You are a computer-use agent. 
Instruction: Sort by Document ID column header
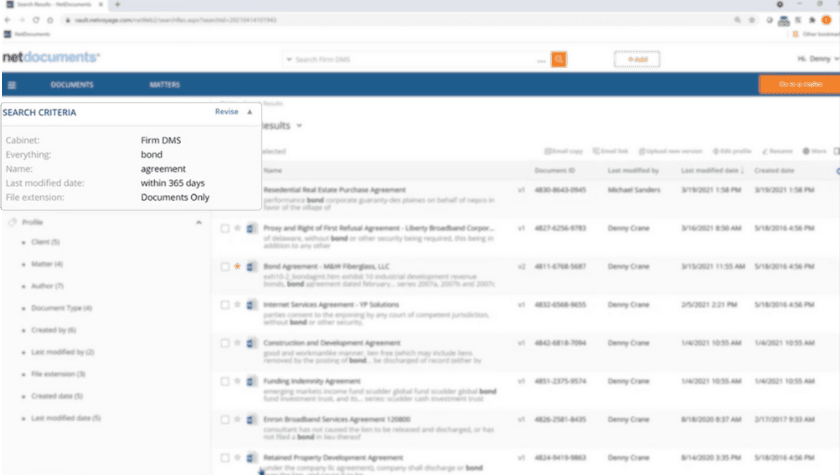[554, 170]
